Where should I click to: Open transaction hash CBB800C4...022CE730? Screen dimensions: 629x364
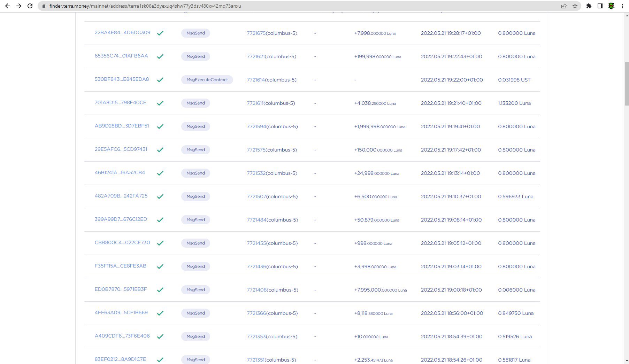pyautogui.click(x=122, y=242)
